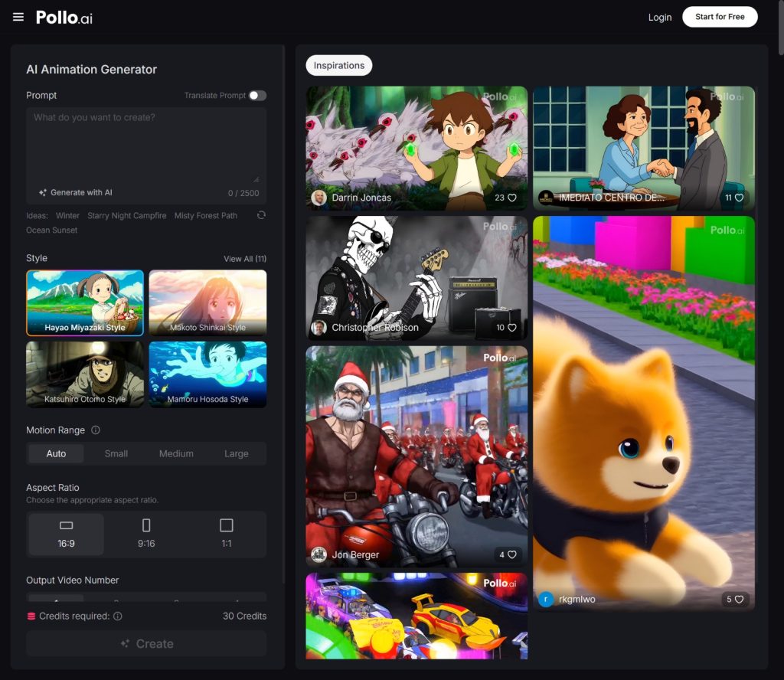Expand styles with View All (11)
Screen dimensions: 784x680
[245, 259]
